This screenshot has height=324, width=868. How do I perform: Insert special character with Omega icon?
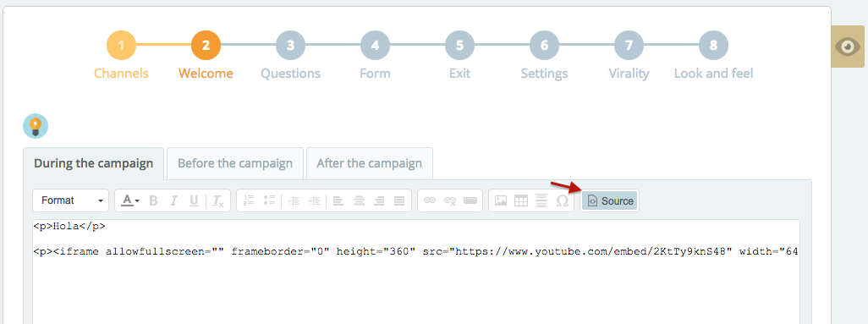[x=562, y=201]
